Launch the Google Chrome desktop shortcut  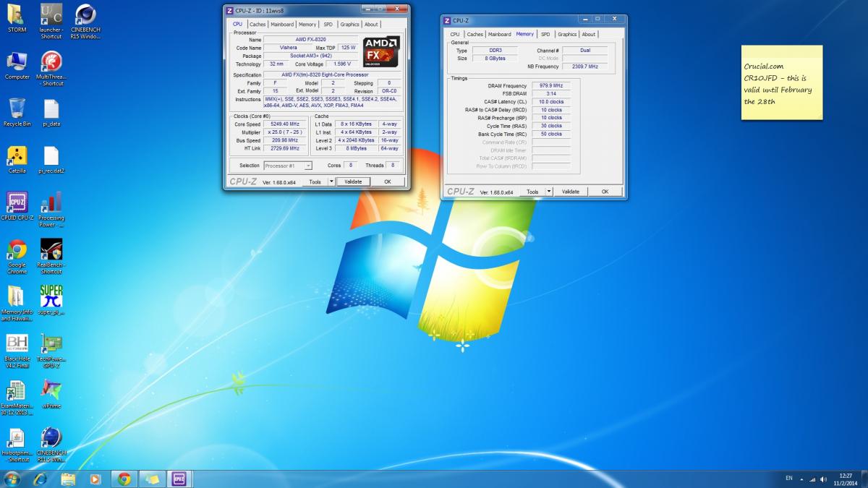[x=17, y=256]
